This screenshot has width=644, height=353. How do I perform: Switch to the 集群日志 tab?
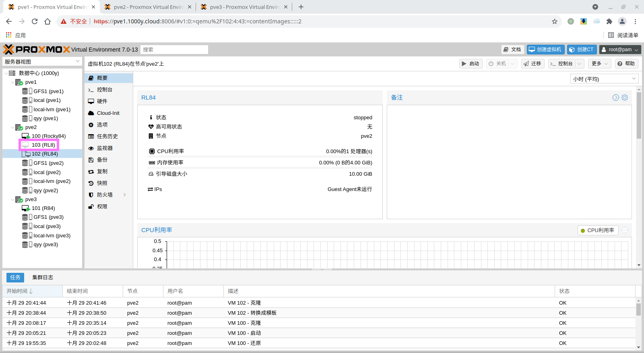coord(43,277)
